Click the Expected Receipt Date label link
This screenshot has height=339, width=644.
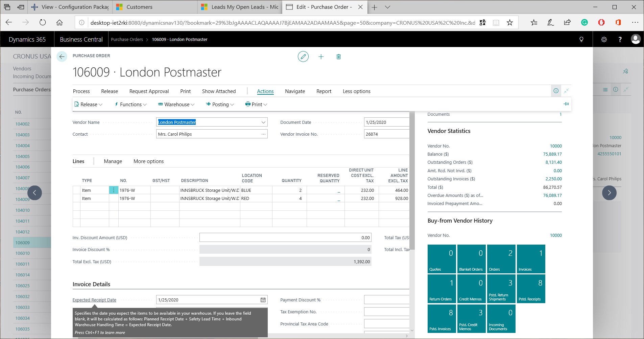(94, 300)
